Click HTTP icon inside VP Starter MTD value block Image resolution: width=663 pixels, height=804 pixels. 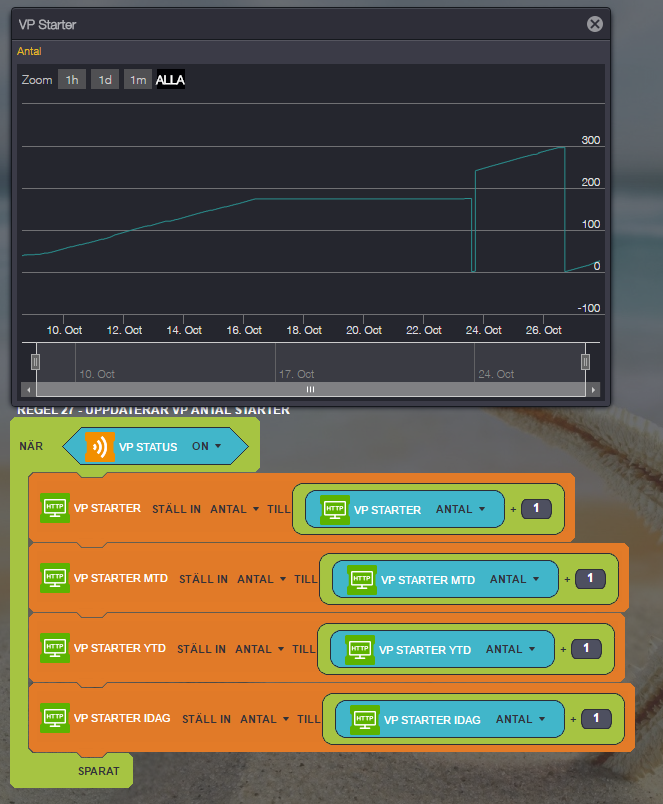click(361, 579)
